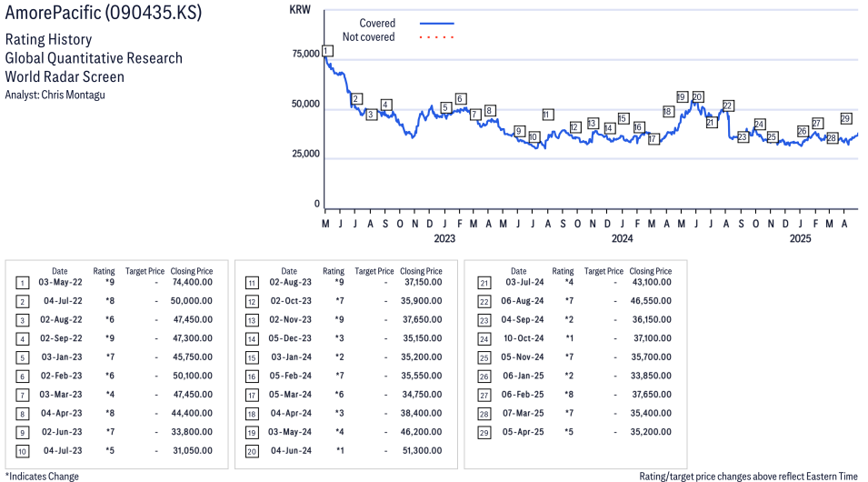868x482 pixels.
Task: Click table row number box 29
Action: point(484,433)
